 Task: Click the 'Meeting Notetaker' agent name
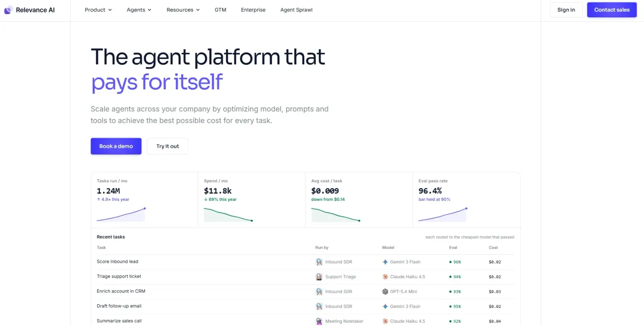coord(344,322)
